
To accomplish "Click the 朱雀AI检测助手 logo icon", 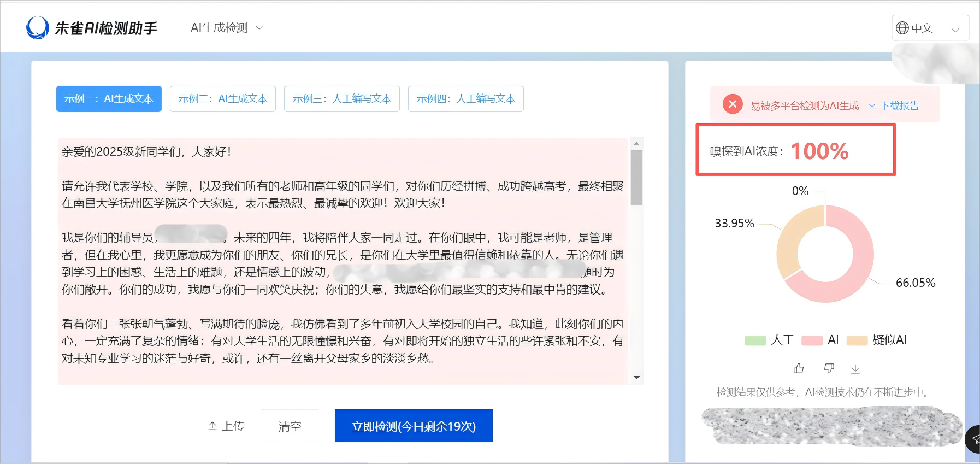I will pyautogui.click(x=38, y=27).
